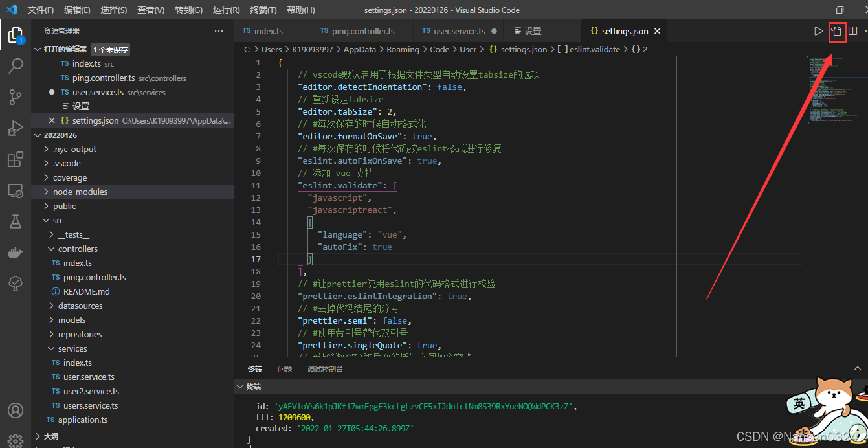This screenshot has width=868, height=448.
Task: Switch to the 设置 editor tab
Action: pyautogui.click(x=544, y=31)
